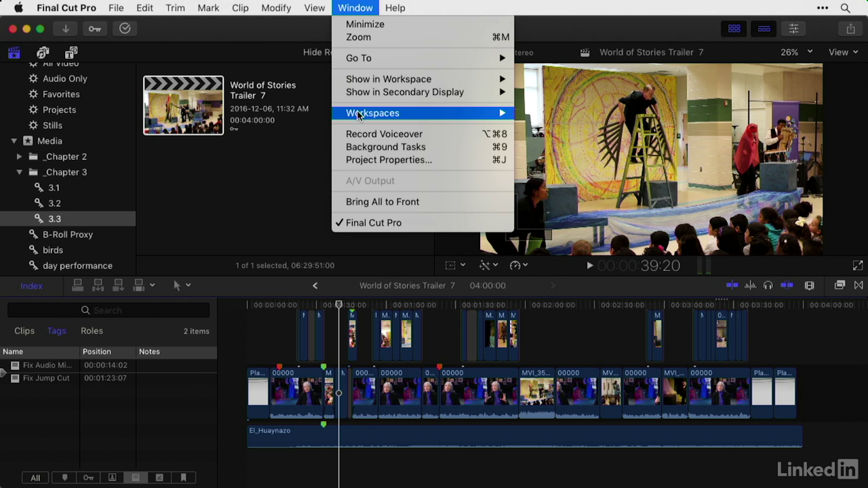Choose Record Voiceover menu item
868x488 pixels.
[x=423, y=134]
